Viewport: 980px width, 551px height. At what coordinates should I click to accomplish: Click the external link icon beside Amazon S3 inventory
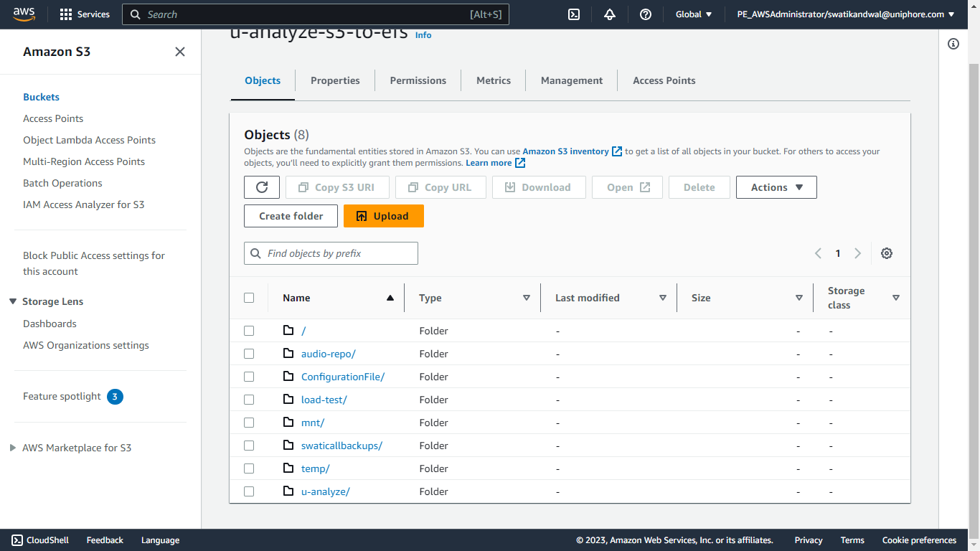(x=616, y=151)
